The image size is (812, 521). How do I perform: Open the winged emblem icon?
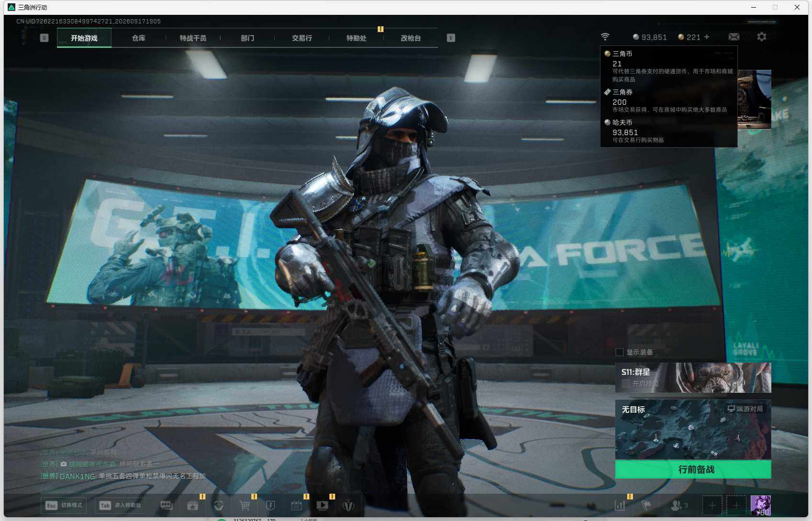coord(349,506)
